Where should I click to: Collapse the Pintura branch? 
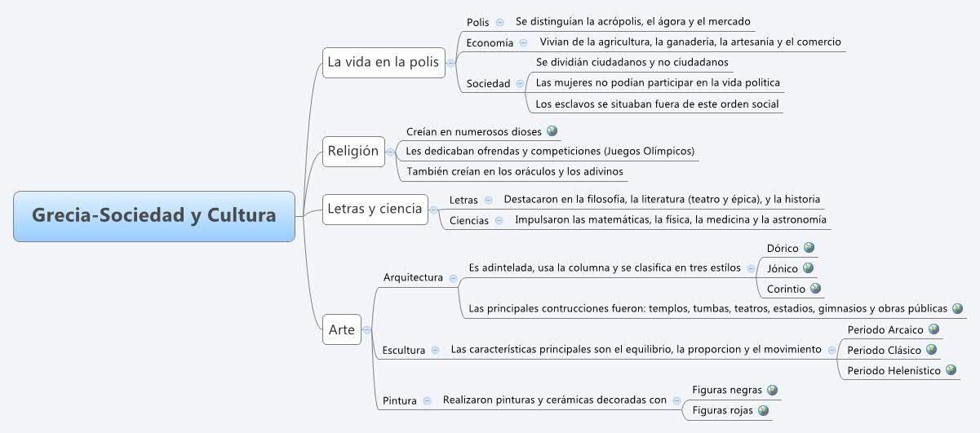pyautogui.click(x=427, y=400)
